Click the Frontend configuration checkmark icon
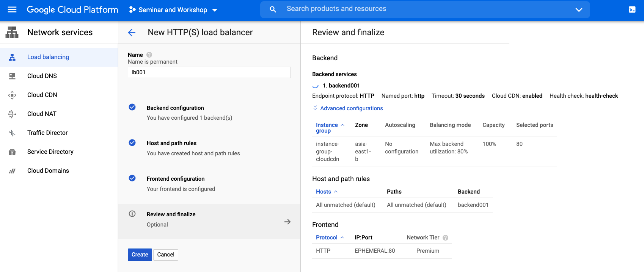 point(132,178)
